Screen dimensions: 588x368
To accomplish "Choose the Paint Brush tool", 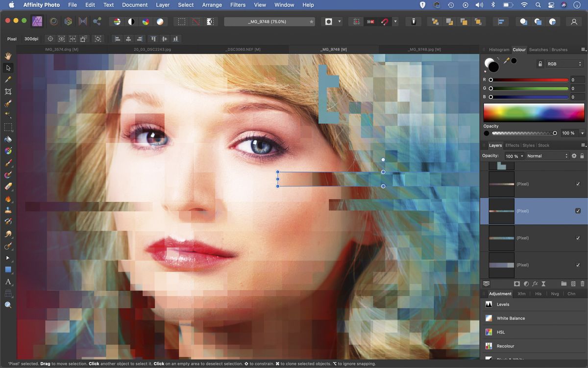I will click(x=8, y=162).
